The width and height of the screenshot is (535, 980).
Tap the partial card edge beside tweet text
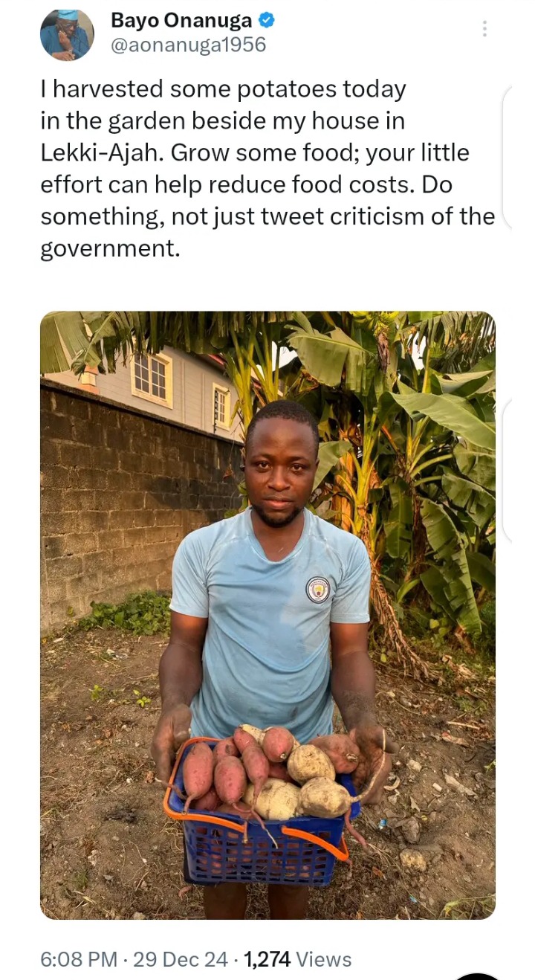[x=508, y=156]
